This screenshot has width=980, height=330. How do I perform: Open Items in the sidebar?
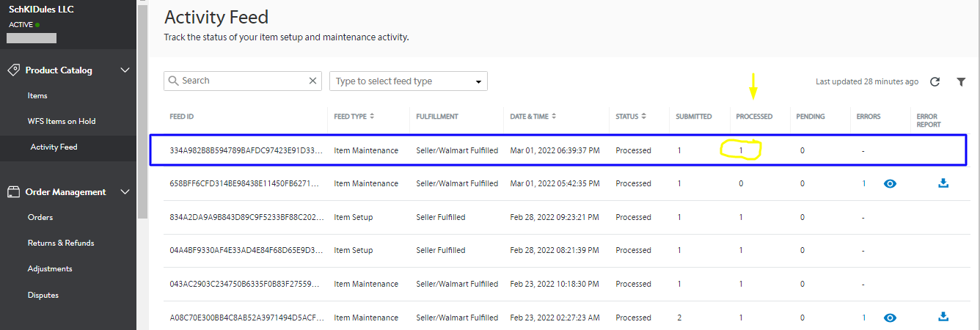[37, 96]
